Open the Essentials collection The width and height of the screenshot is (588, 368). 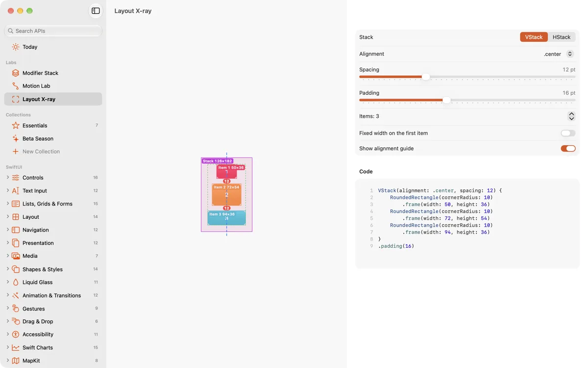(x=53, y=126)
